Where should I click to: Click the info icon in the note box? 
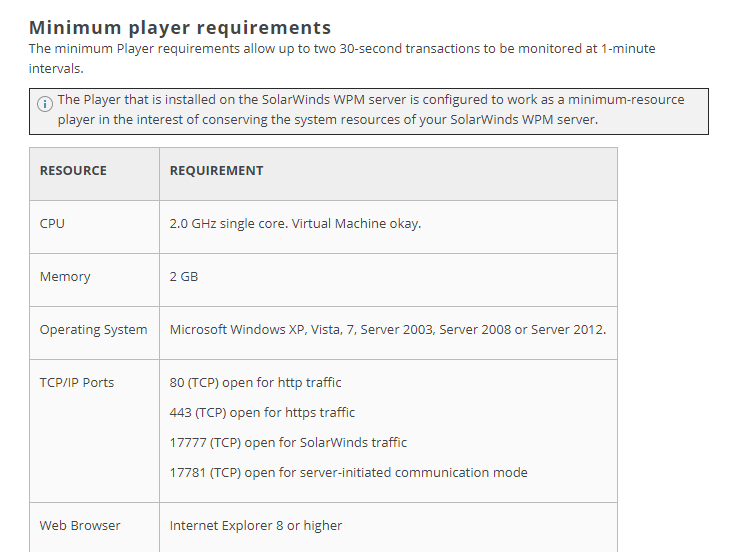pos(45,103)
